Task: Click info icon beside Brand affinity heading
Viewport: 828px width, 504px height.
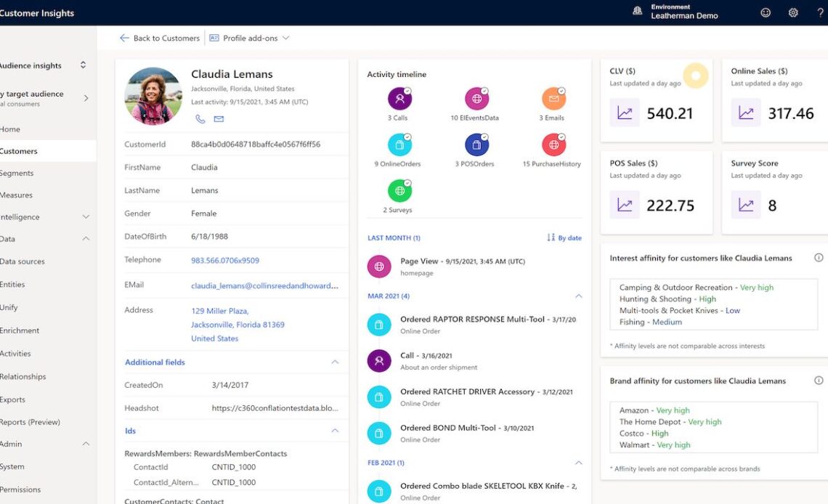Action: pyautogui.click(x=819, y=381)
